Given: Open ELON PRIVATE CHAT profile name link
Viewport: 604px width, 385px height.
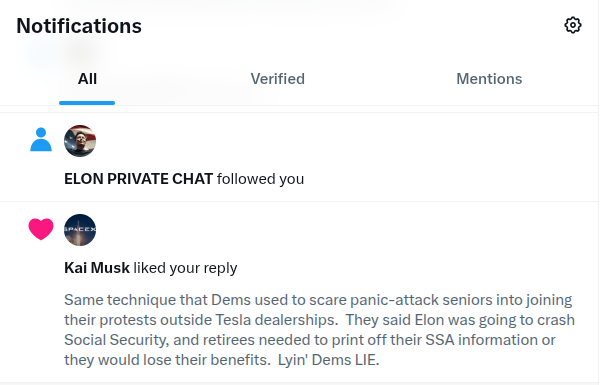Looking at the screenshot, I should coord(138,179).
